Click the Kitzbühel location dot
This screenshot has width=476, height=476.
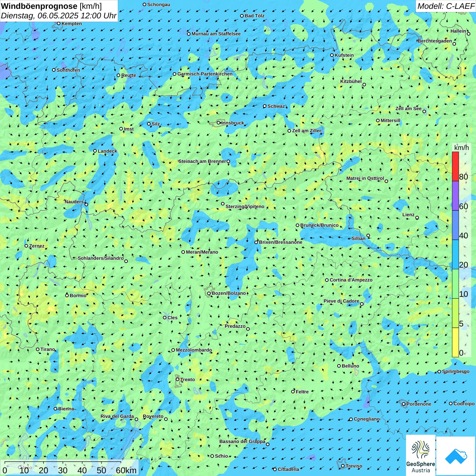(x=364, y=85)
